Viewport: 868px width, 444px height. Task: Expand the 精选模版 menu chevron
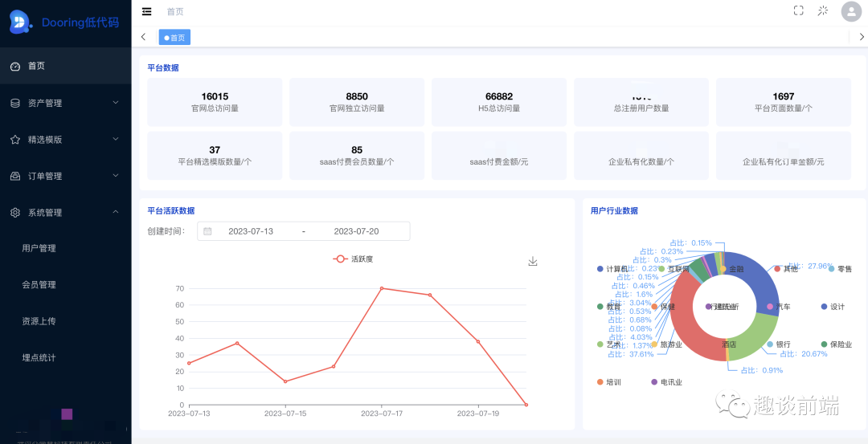coord(116,140)
